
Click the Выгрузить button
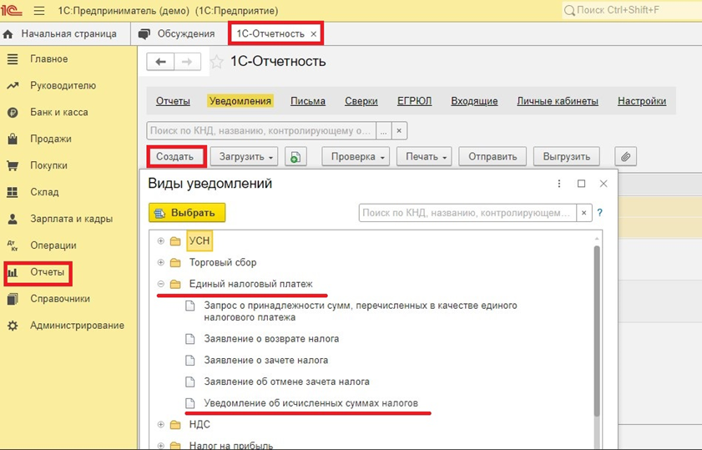[x=566, y=157]
